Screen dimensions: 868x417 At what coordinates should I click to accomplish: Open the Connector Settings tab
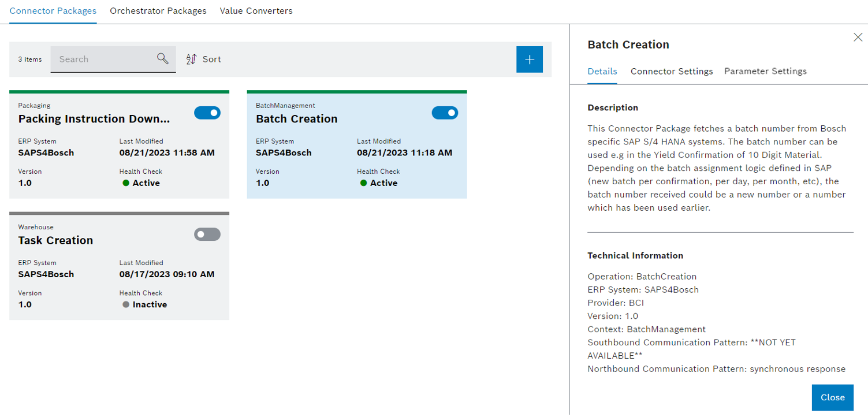coord(672,71)
